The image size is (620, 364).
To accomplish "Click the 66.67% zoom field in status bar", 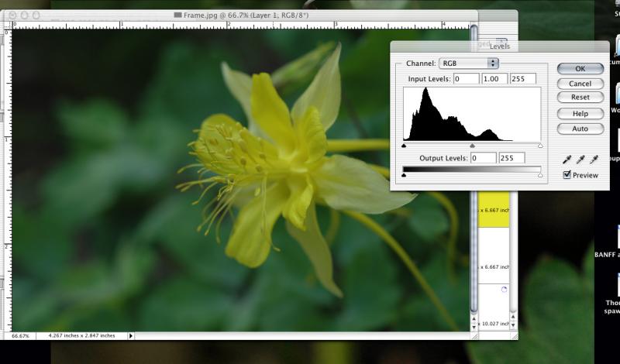I will pos(20,336).
